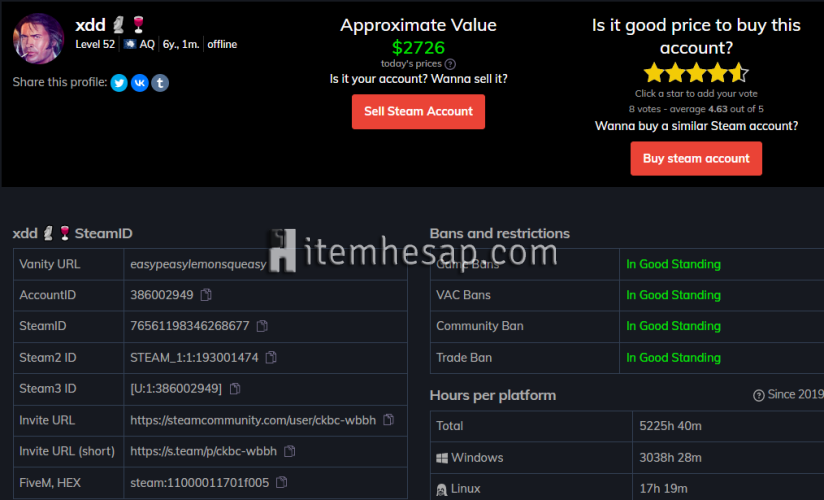Click the vanity URL easypeasylemonsqueasy
The width and height of the screenshot is (824, 500).
[x=198, y=264]
